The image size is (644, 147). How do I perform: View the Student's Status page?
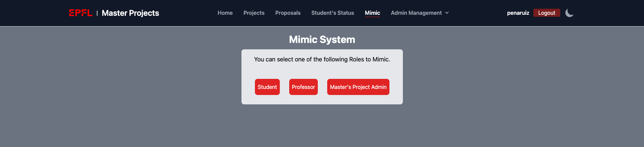(x=333, y=13)
